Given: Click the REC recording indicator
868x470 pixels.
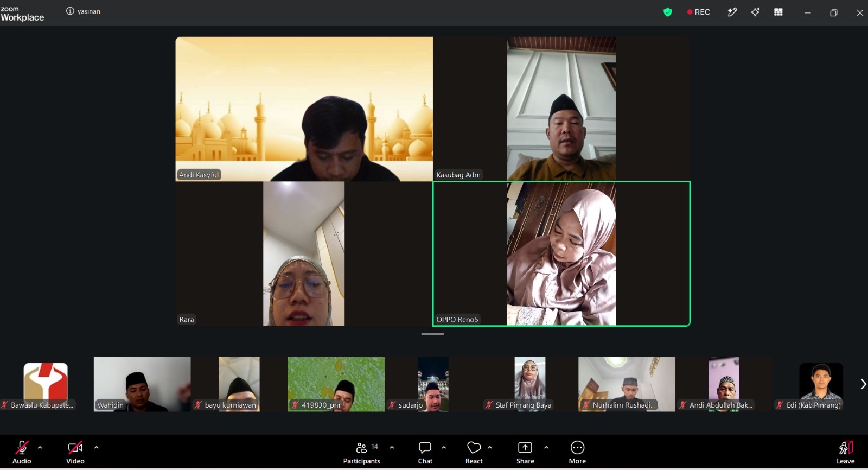Looking at the screenshot, I should tap(699, 12).
